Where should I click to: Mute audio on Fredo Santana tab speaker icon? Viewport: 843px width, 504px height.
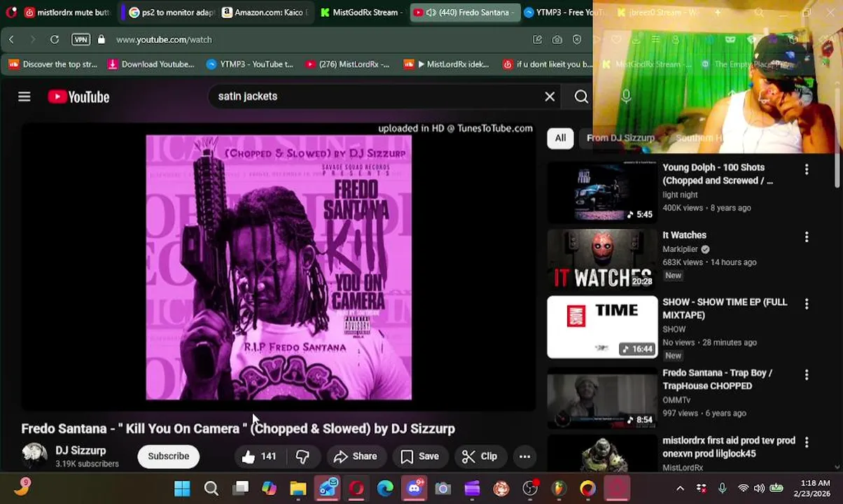pyautogui.click(x=431, y=13)
